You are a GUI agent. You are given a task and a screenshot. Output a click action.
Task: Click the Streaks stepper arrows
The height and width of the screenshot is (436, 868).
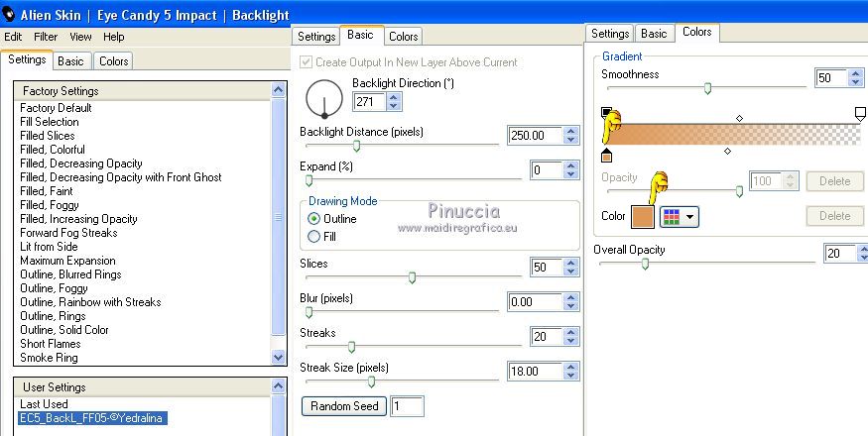(x=571, y=336)
